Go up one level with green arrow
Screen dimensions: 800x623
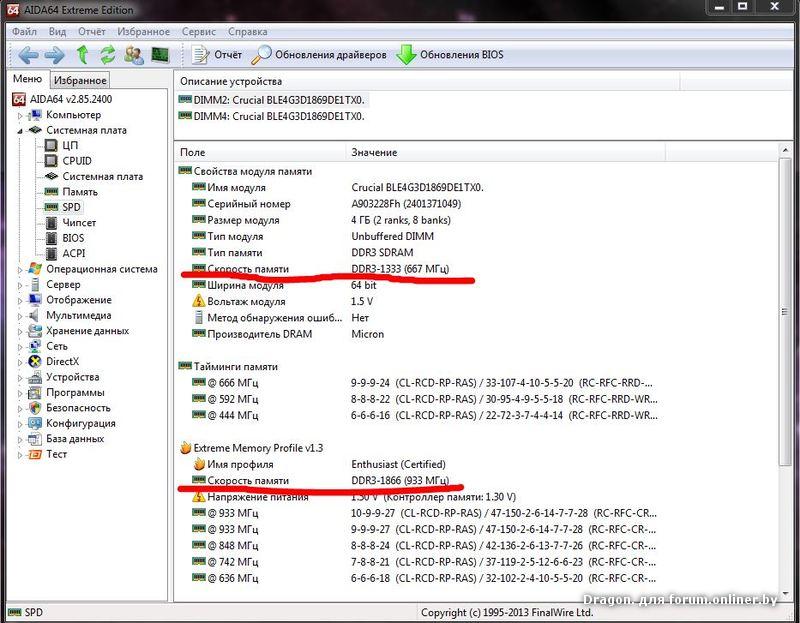pos(83,55)
